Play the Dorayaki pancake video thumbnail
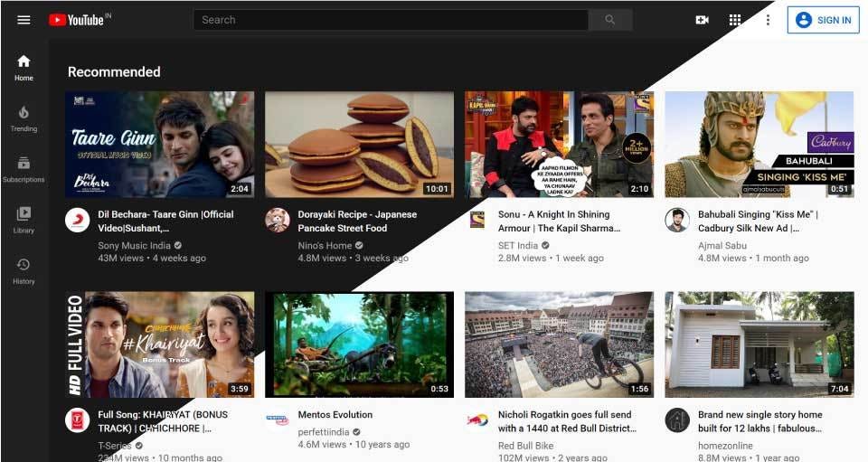Image resolution: width=868 pixels, height=462 pixels. (359, 145)
